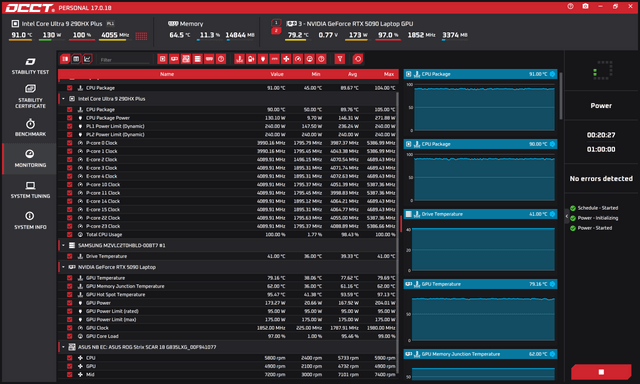Uncheck the GPU Hot Spot Temperature sensor
This screenshot has height=384, width=640.
tap(69, 294)
